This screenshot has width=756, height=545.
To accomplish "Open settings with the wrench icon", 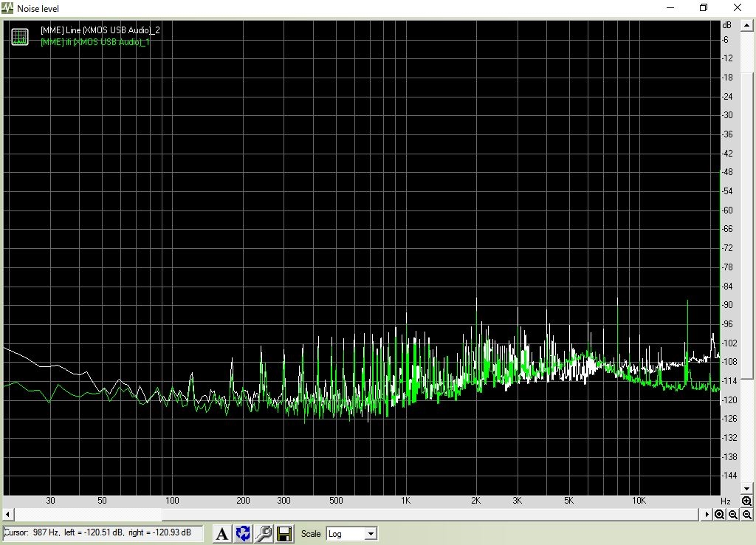I will tap(264, 533).
